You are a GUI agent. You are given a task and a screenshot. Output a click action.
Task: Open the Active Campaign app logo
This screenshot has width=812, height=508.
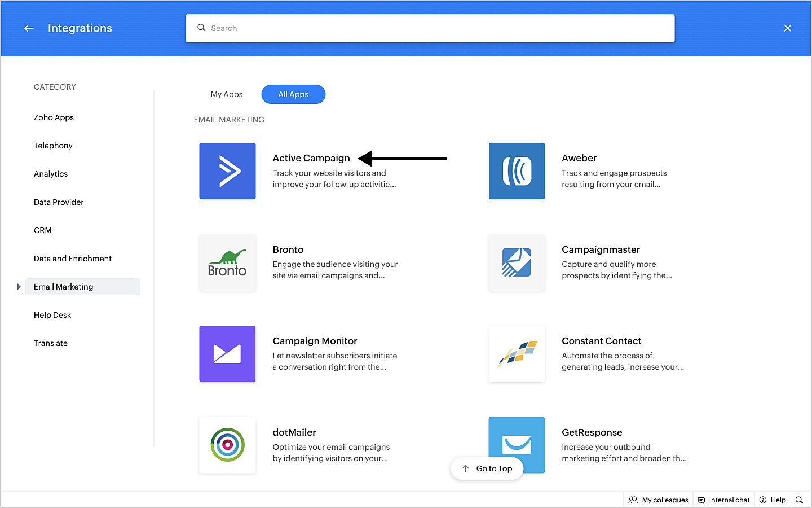[227, 171]
